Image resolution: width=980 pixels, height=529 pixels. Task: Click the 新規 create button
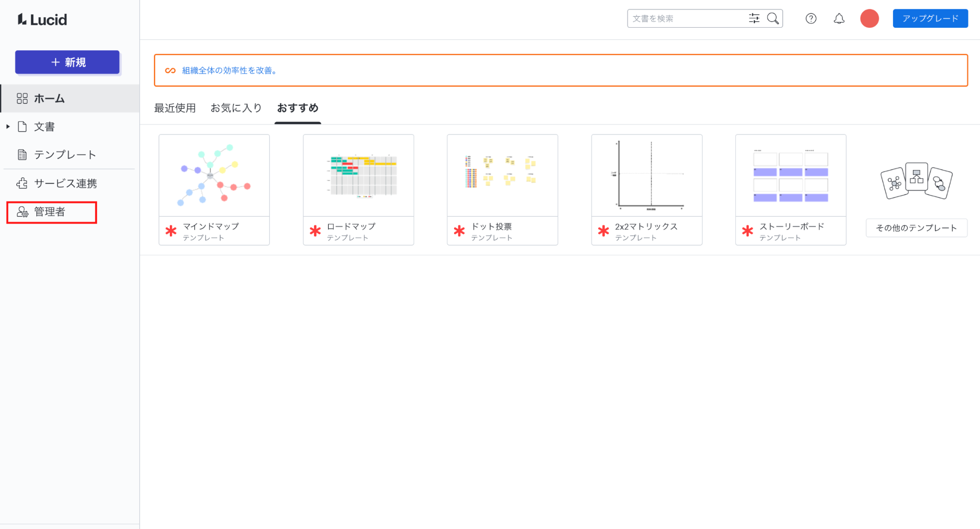click(67, 62)
